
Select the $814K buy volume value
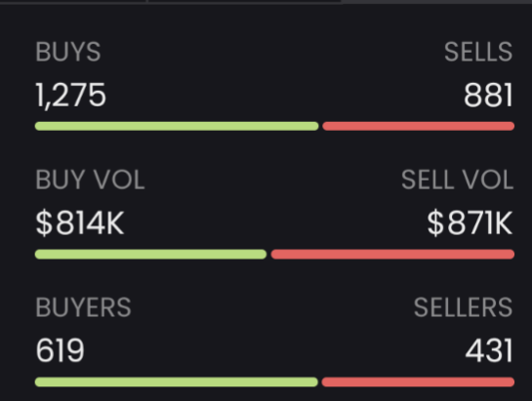point(80,223)
